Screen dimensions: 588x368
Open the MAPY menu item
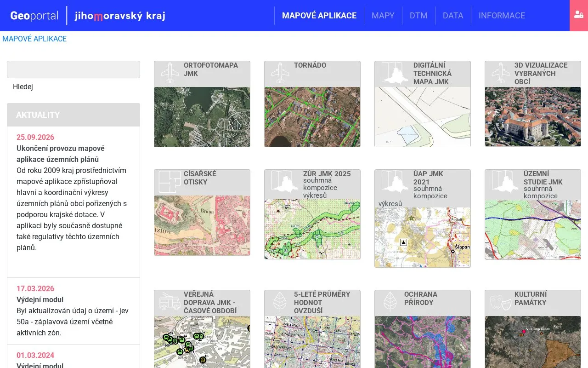383,16
